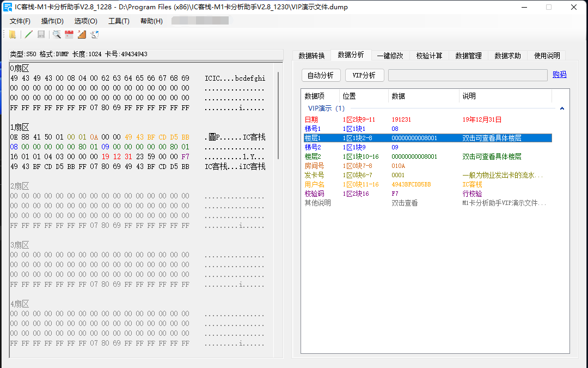Image resolution: width=588 pixels, height=368 pixels.
Task: Click the 0扇区 sector label
Action: (x=20, y=68)
